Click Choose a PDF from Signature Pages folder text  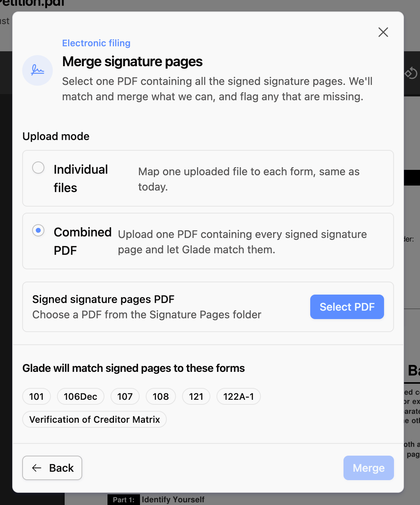[x=147, y=314]
